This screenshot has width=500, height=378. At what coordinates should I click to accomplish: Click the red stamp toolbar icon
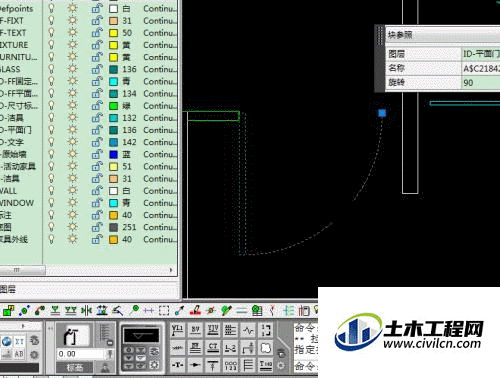coord(195,311)
